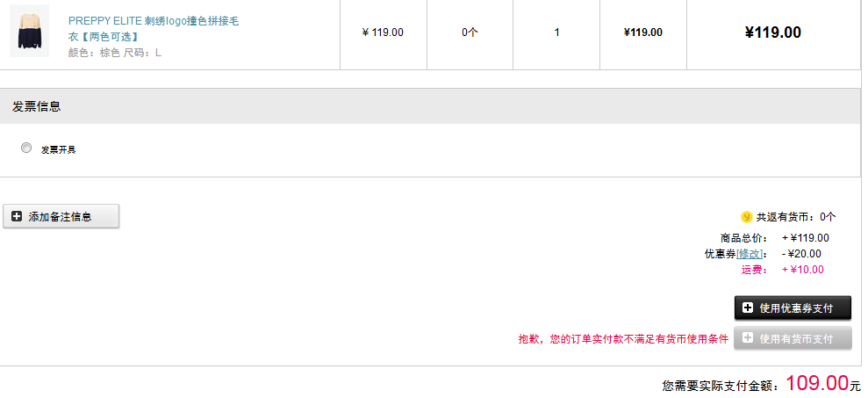Click the red 109.00 payment total
The image size is (868, 398).
pyautogui.click(x=817, y=382)
